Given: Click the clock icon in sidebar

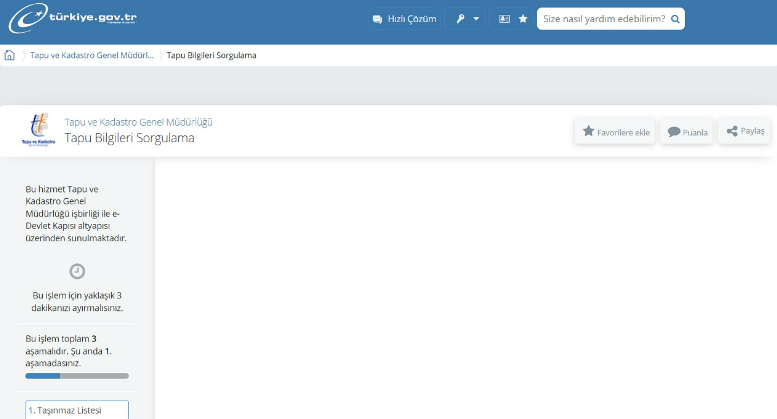Looking at the screenshot, I should coord(77,271).
